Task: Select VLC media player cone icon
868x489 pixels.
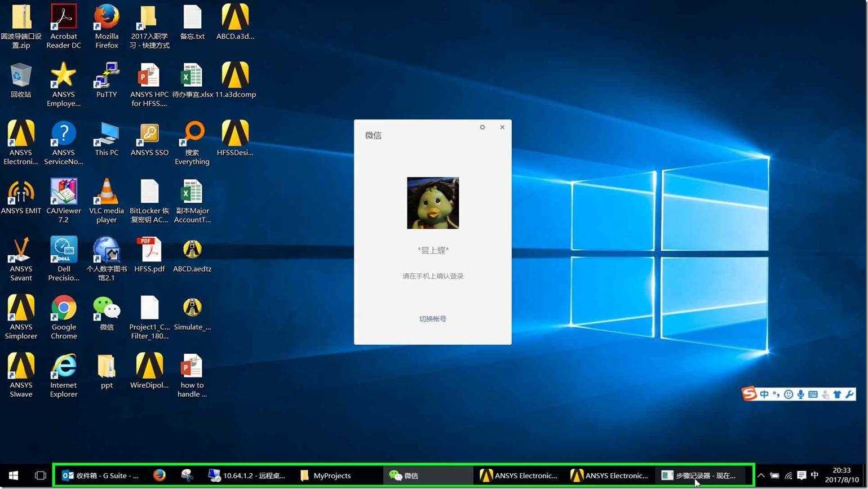Action: [x=107, y=201]
